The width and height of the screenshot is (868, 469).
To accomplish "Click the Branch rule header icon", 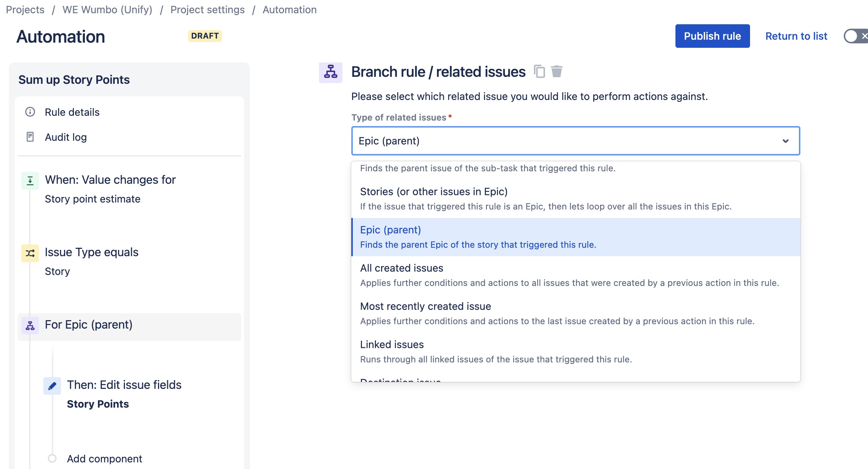I will tap(330, 72).
